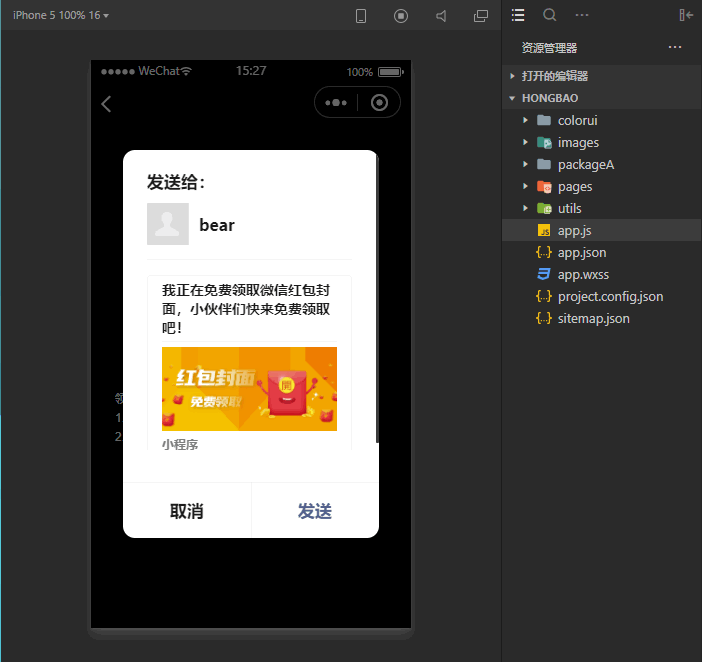Click the battery icon in status bar
The image size is (702, 662).
coord(391,72)
